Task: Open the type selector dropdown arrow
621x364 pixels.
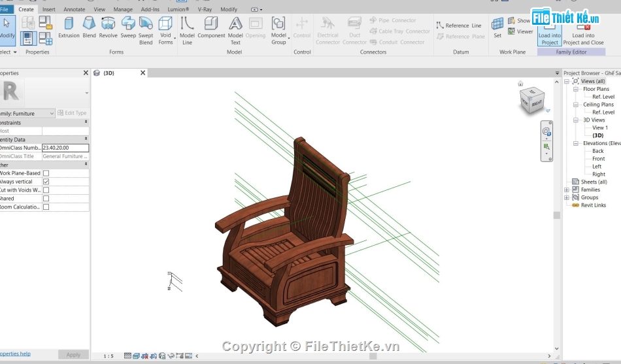Action: click(x=86, y=93)
